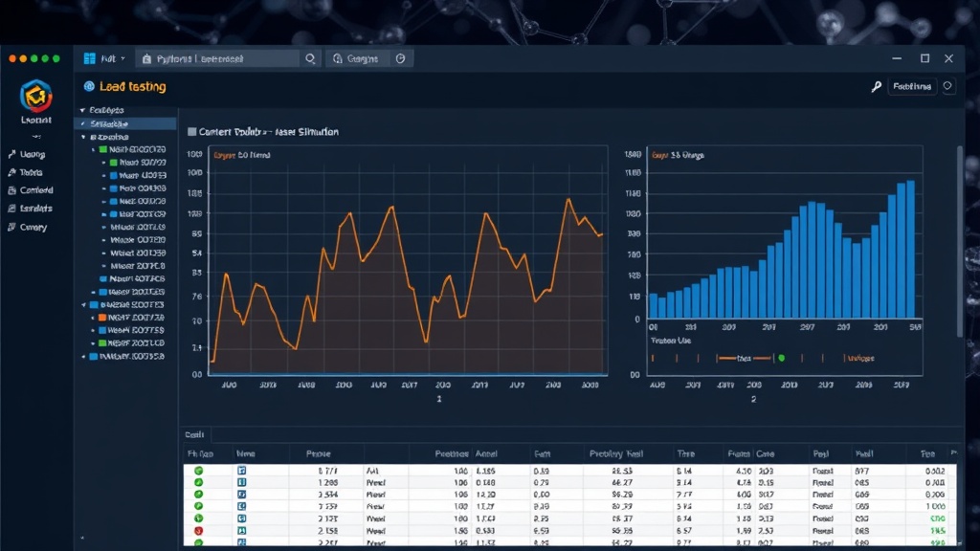Click the green dot in the right chart legend
The height and width of the screenshot is (551, 980).
pos(781,358)
